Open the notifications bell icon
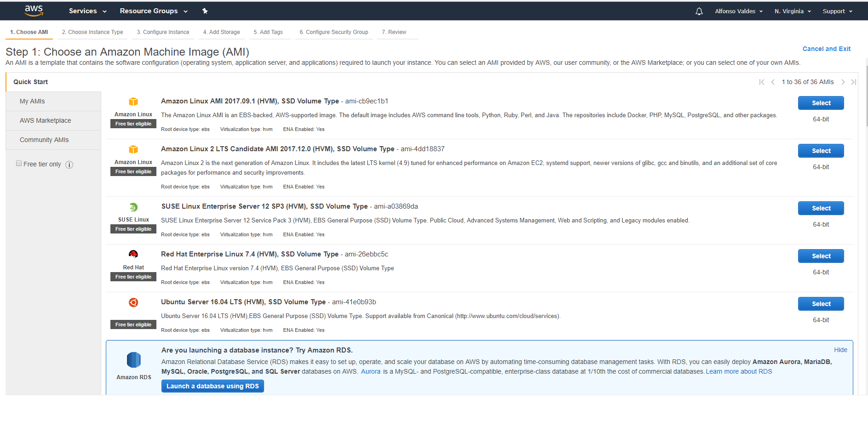Image resolution: width=868 pixels, height=421 pixels. click(699, 11)
